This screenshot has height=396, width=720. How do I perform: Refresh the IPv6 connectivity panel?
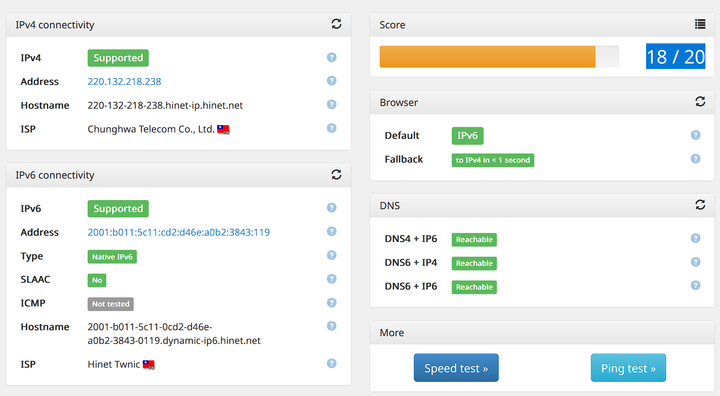coord(336,175)
